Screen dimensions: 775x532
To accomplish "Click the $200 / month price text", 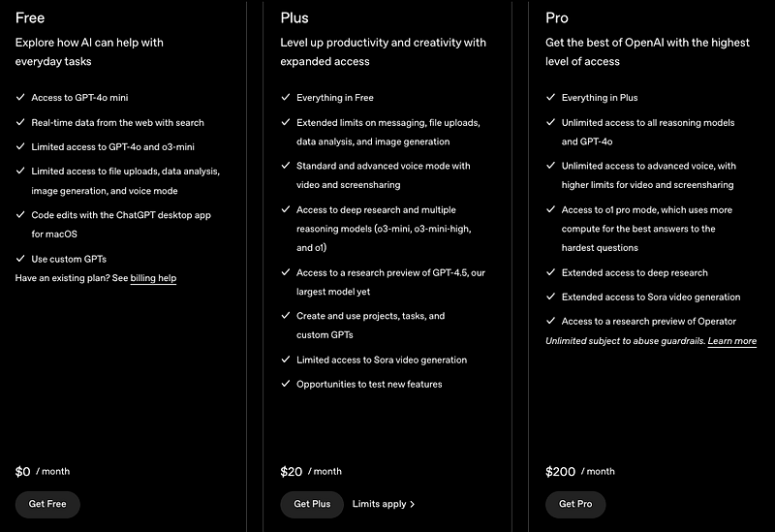I will pos(580,471).
